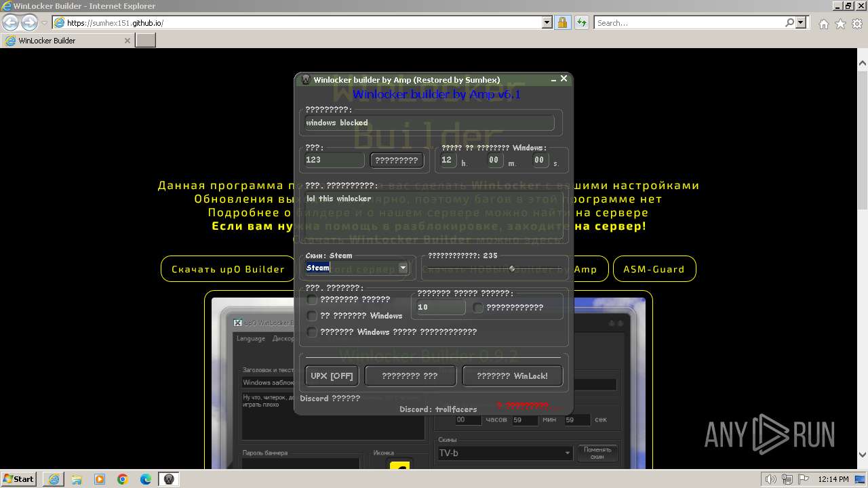
Task: Toggle the third checkbox mentioning Windows
Action: (312, 332)
